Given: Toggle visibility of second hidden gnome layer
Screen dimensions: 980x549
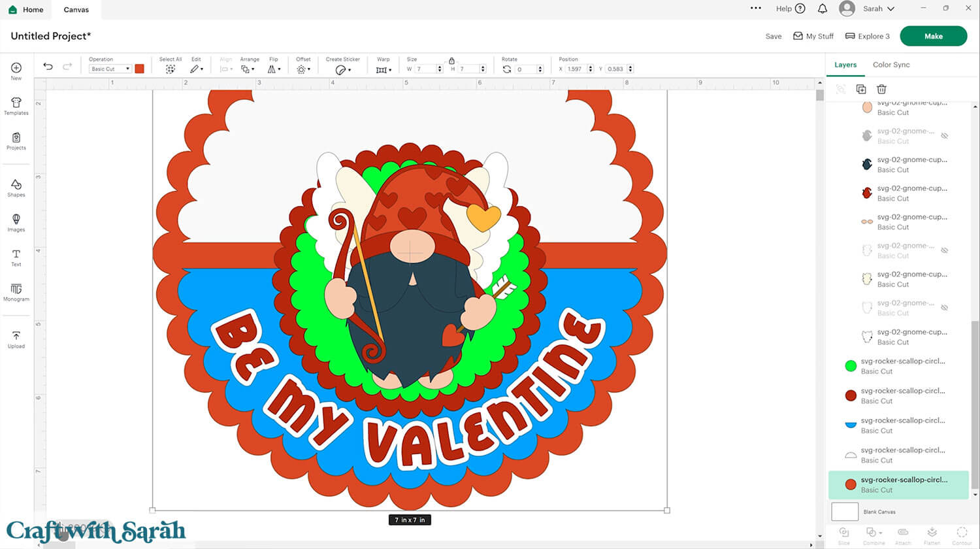Looking at the screenshot, I should point(944,250).
